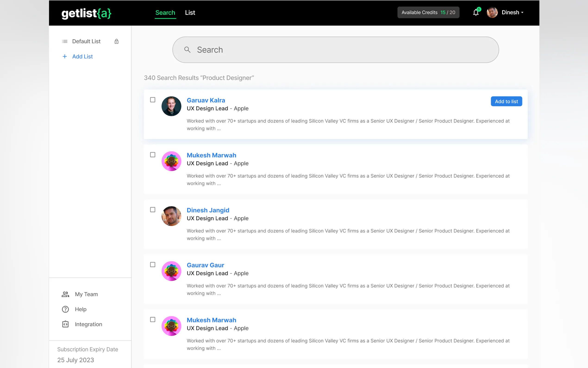The image size is (588, 368).
Task: Click the plus icon for Add List
Action: coord(65,57)
